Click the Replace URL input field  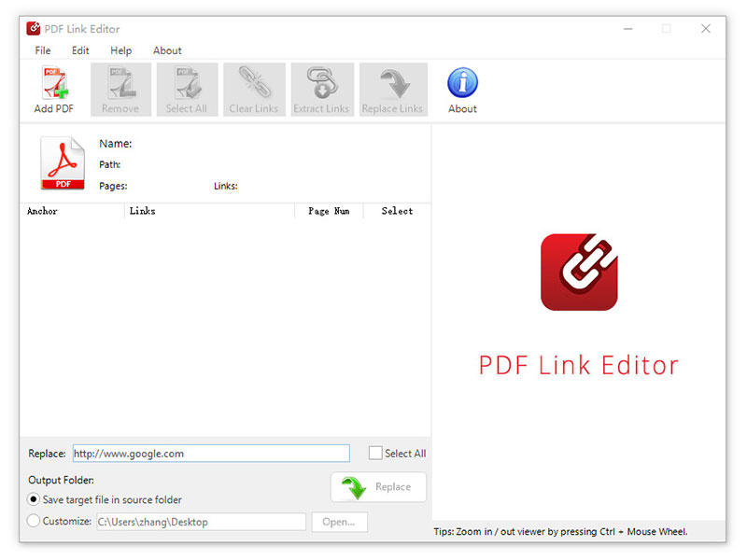210,453
